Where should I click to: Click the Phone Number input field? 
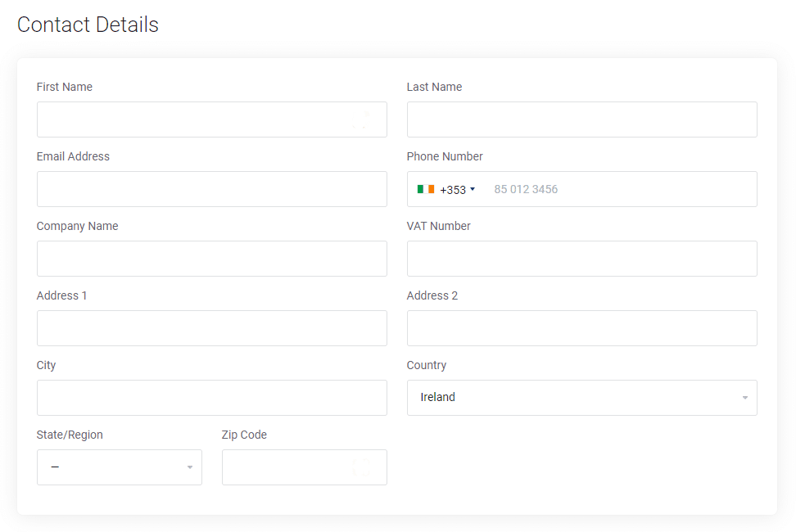click(619, 189)
